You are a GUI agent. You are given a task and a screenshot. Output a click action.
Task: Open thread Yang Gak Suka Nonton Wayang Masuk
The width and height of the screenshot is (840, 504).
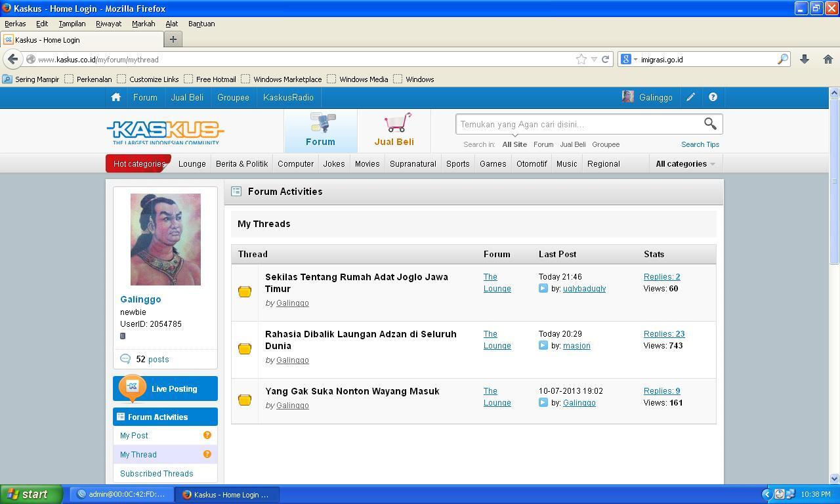click(352, 391)
